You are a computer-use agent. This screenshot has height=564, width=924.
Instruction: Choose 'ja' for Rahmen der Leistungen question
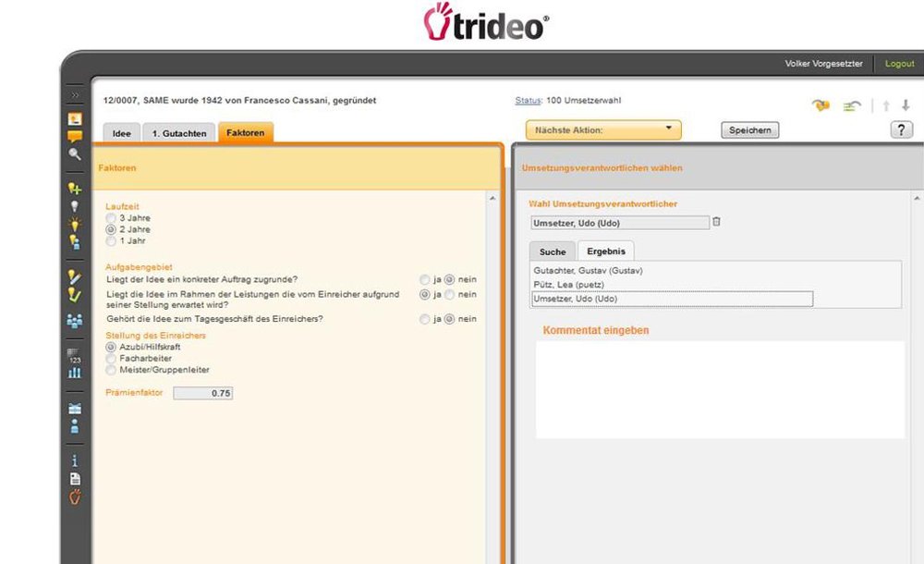[x=424, y=294]
